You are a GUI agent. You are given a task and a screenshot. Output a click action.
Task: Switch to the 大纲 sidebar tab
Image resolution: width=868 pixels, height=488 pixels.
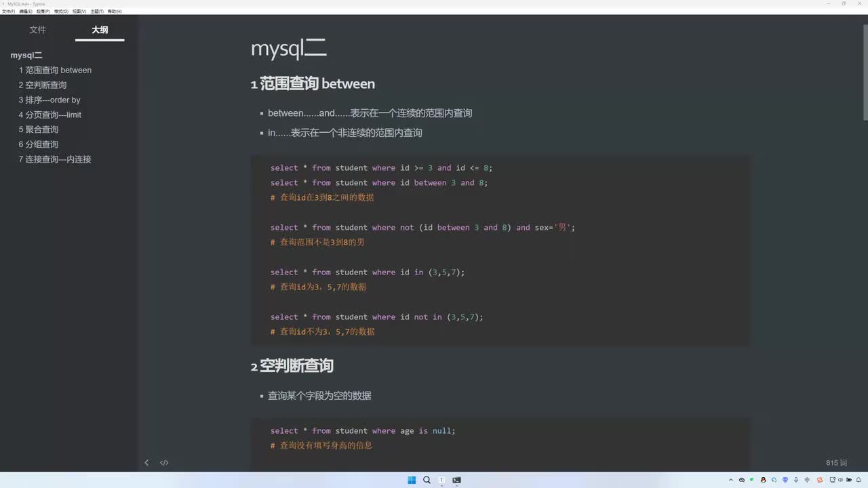click(x=100, y=30)
